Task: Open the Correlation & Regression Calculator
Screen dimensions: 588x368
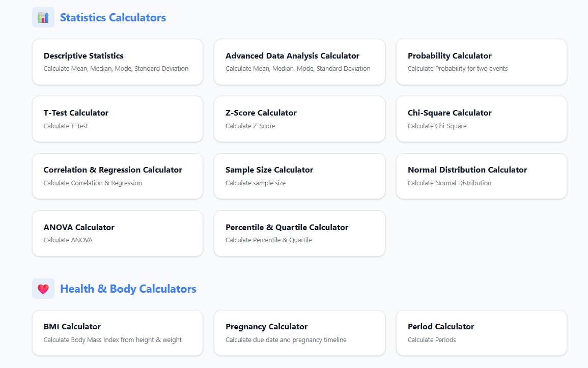Action: pos(117,176)
